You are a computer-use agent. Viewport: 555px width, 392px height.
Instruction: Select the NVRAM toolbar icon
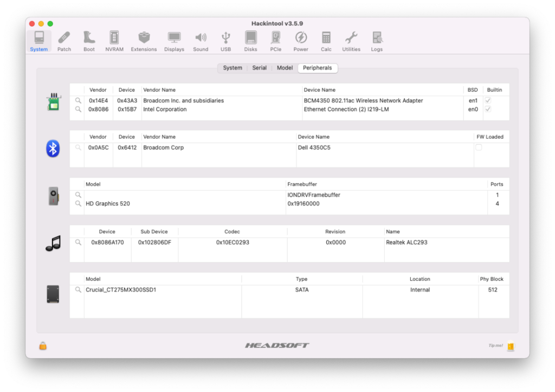click(x=114, y=41)
